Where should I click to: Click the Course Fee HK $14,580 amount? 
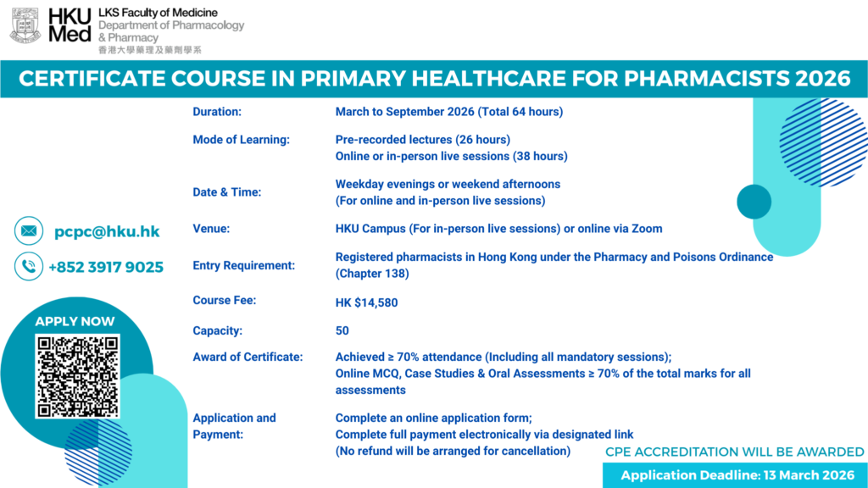[366, 302]
